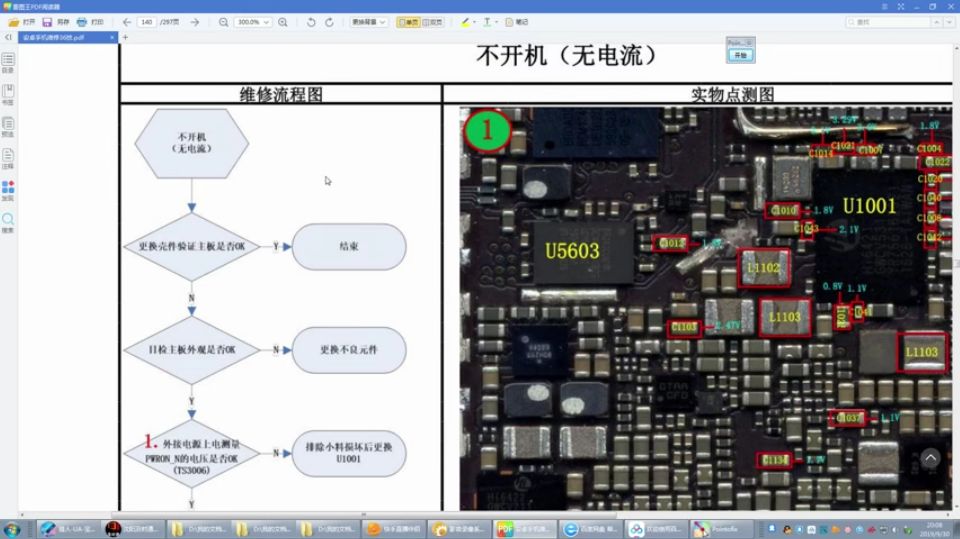This screenshot has height=539, width=960.
Task: Zoom in with the plus magnifier
Action: [283, 22]
